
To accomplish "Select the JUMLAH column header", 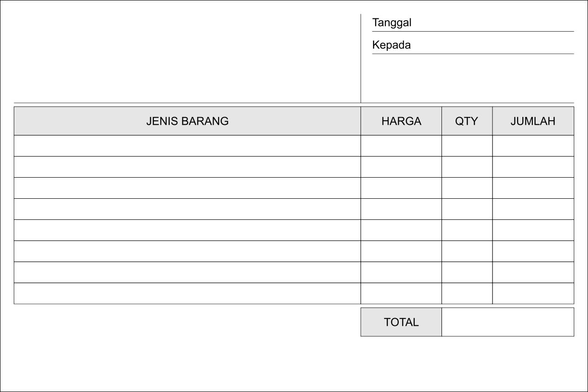I will click(x=533, y=121).
